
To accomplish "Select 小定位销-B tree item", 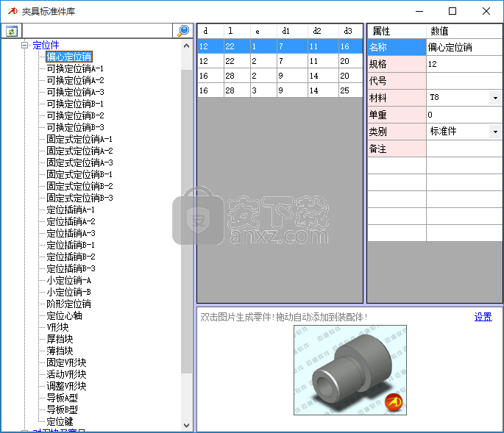I will (68, 293).
